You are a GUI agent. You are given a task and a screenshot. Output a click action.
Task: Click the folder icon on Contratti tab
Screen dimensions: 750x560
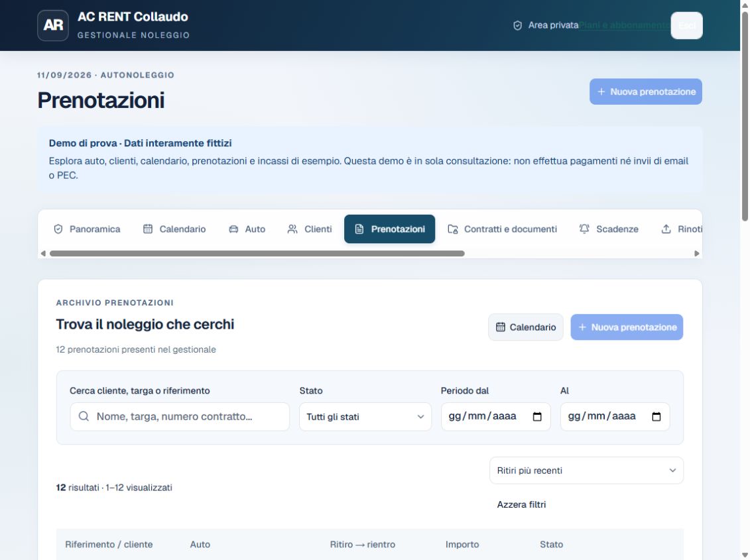(x=453, y=229)
